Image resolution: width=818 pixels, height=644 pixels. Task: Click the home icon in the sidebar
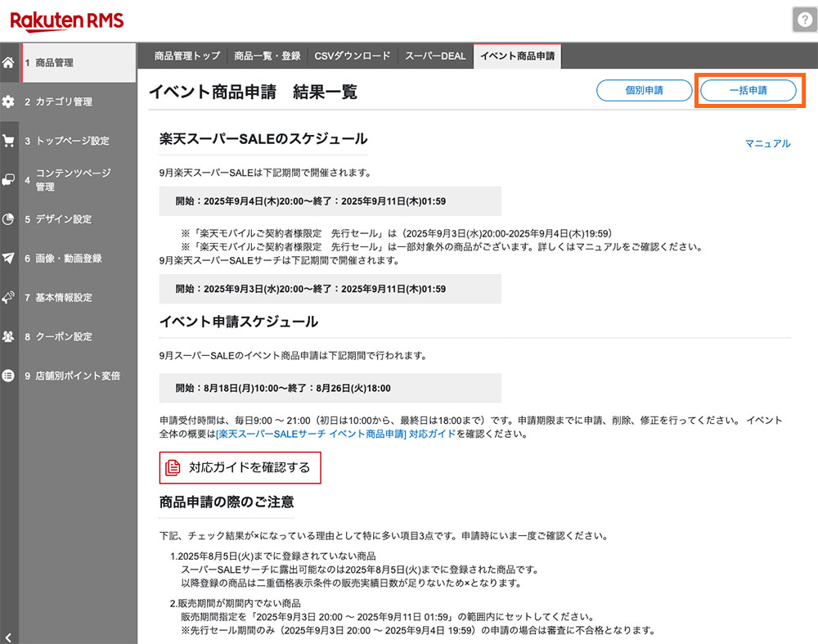[x=8, y=63]
